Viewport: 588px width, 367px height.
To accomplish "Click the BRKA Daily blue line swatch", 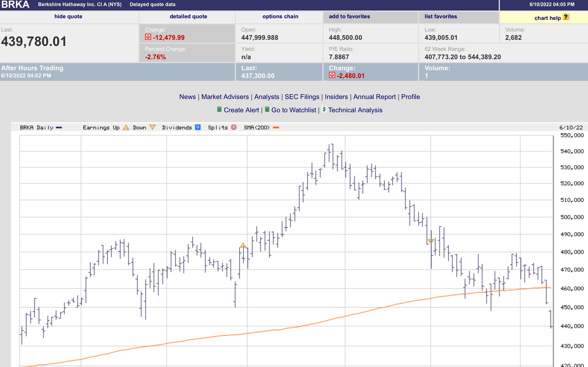I will [x=59, y=127].
